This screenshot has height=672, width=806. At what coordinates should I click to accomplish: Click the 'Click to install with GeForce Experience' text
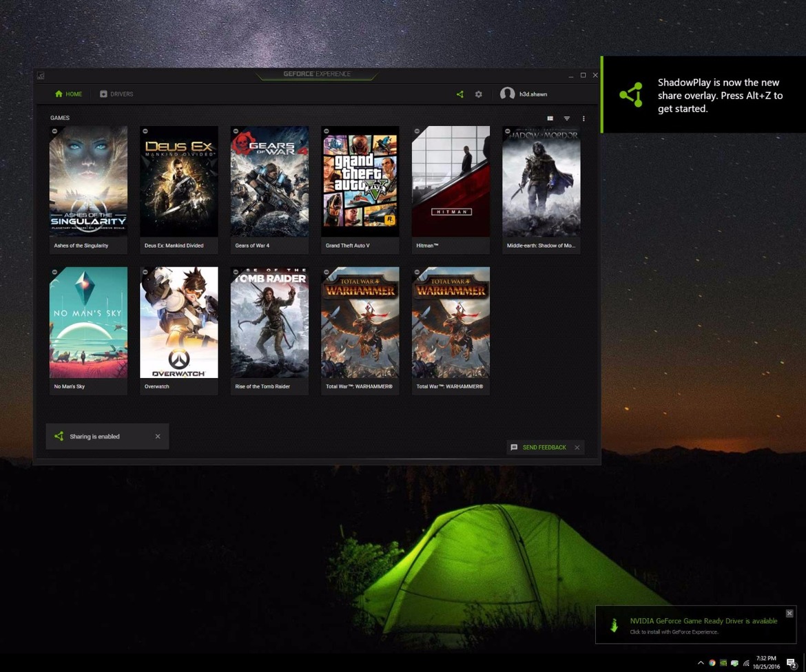tap(674, 632)
